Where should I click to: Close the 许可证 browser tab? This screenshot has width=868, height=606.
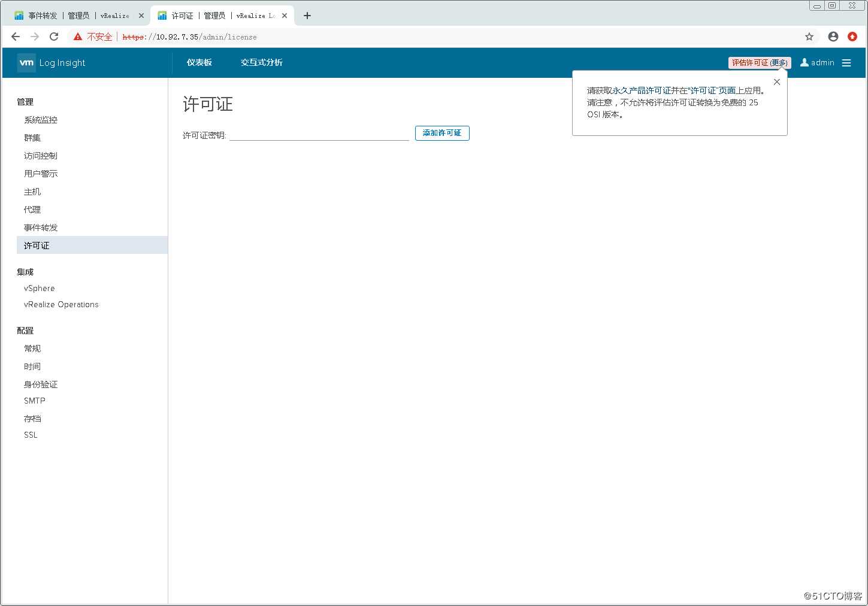tap(285, 16)
